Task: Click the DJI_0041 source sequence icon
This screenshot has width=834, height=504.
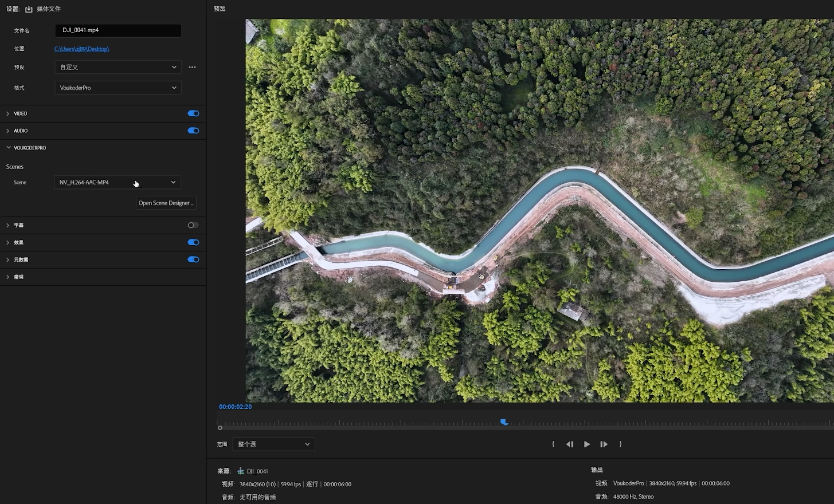Action: 241,471
